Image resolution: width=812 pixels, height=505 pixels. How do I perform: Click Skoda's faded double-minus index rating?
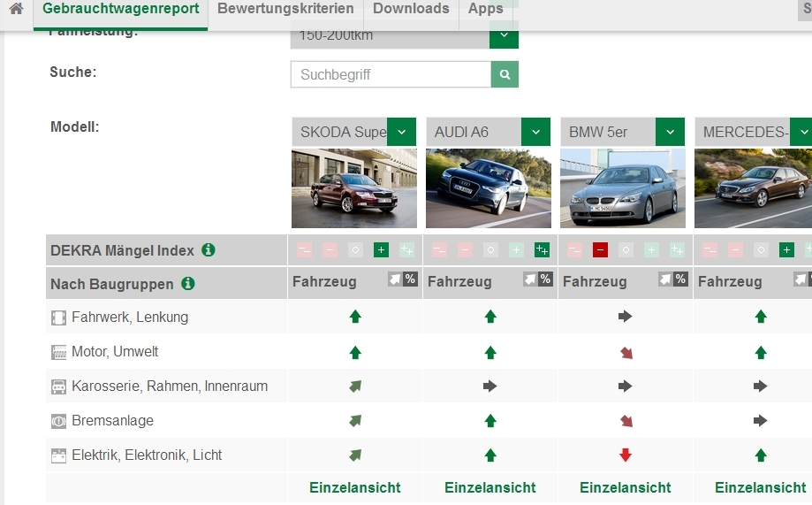point(305,250)
